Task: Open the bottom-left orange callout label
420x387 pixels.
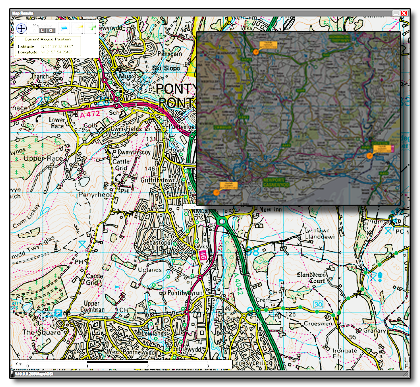Action: coord(229,185)
